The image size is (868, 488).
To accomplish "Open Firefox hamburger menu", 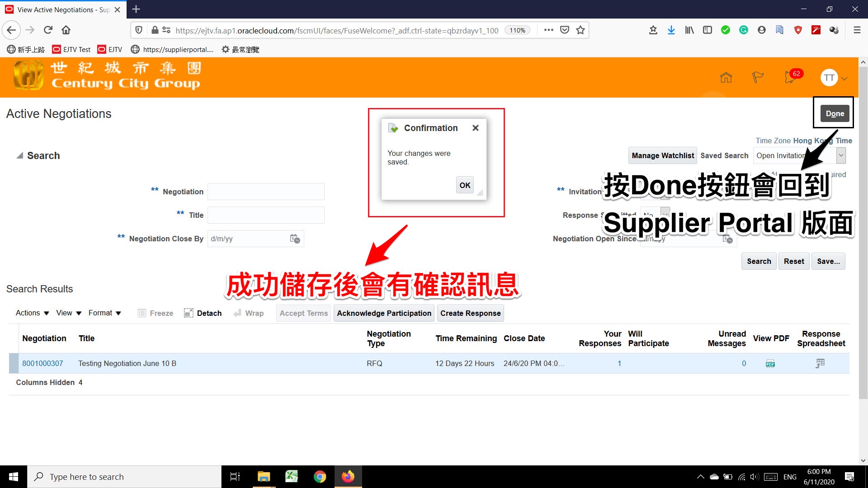I will pyautogui.click(x=857, y=30).
